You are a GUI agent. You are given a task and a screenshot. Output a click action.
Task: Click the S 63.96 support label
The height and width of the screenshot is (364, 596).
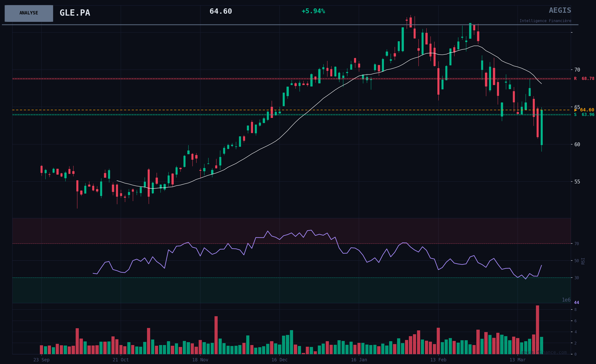584,115
